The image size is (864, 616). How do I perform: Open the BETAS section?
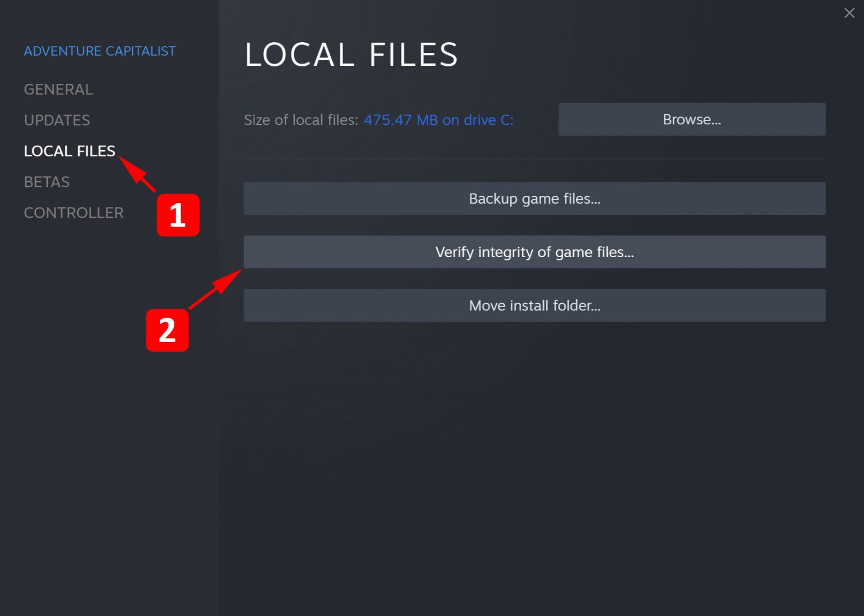click(x=47, y=181)
